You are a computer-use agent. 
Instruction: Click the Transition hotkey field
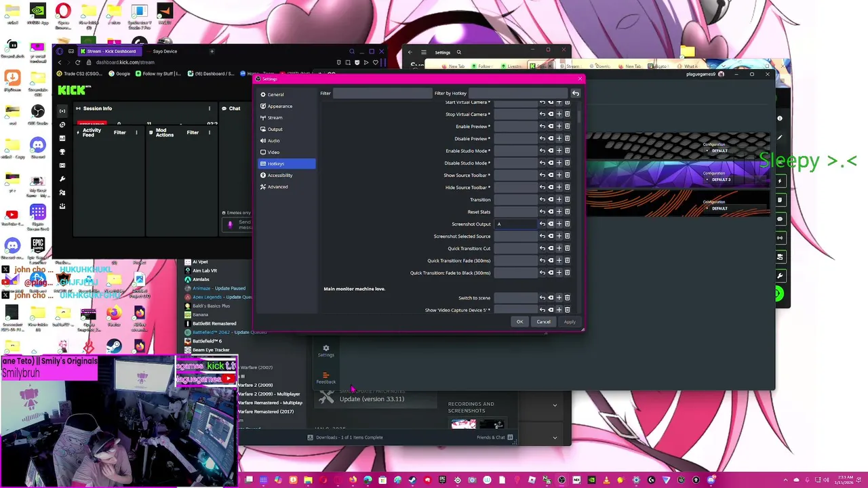pos(515,199)
